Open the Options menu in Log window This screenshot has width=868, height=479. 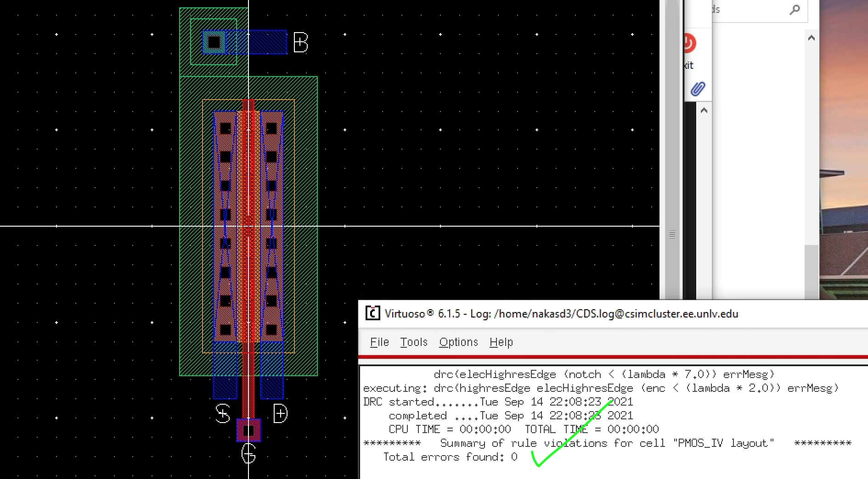click(x=458, y=342)
